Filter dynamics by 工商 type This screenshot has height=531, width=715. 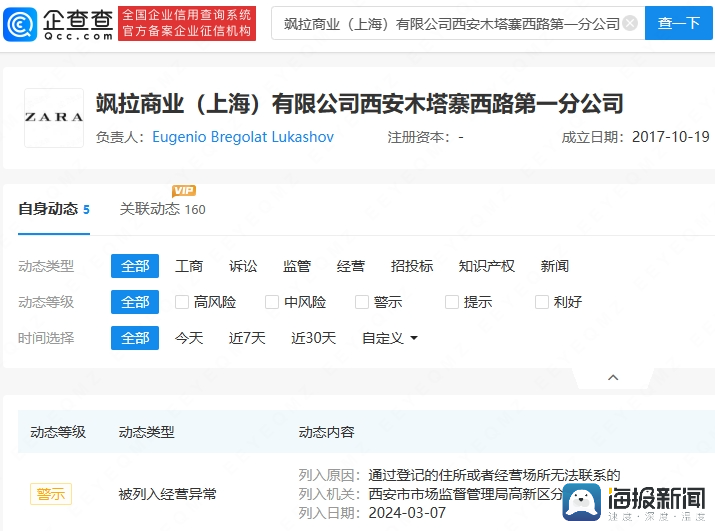point(189,266)
